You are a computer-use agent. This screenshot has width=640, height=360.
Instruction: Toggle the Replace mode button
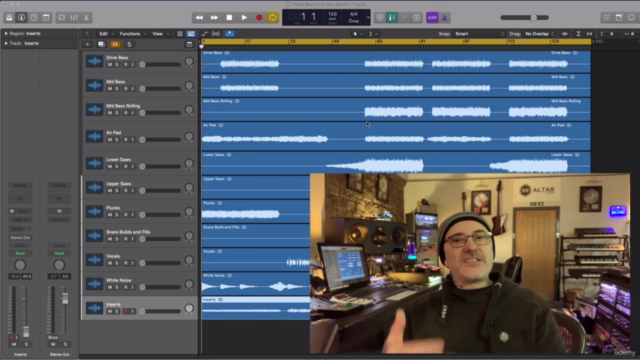(380, 18)
